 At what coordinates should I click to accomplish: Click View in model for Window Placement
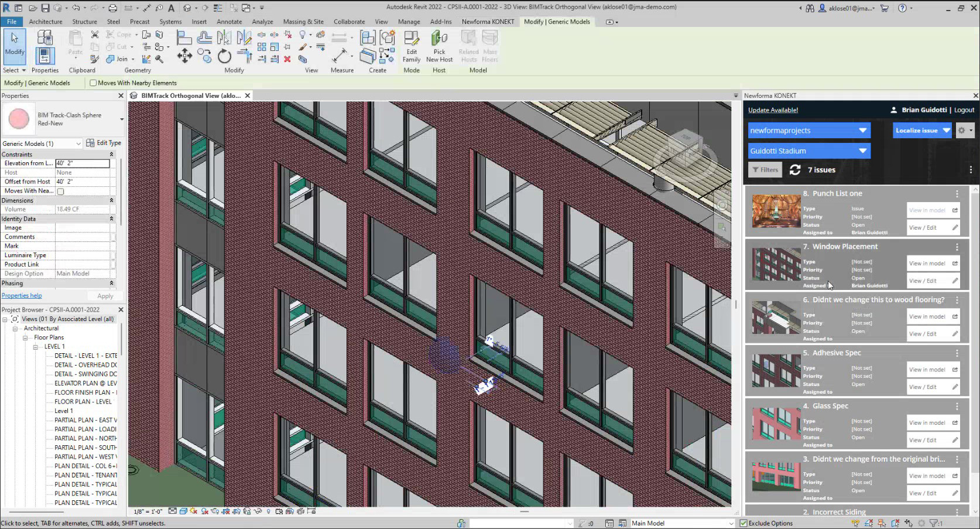point(933,264)
